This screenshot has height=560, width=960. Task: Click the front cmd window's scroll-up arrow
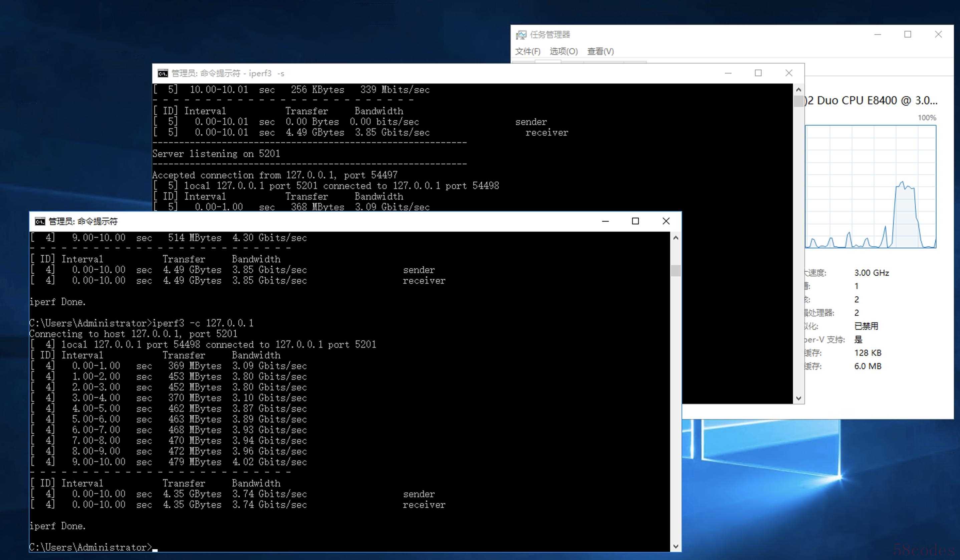click(x=675, y=238)
